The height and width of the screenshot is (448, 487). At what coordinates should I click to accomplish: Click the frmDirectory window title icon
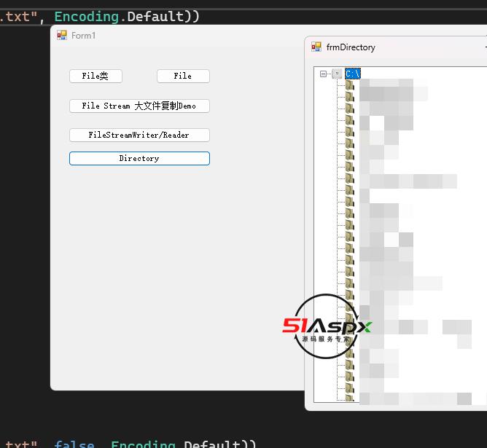tap(316, 47)
